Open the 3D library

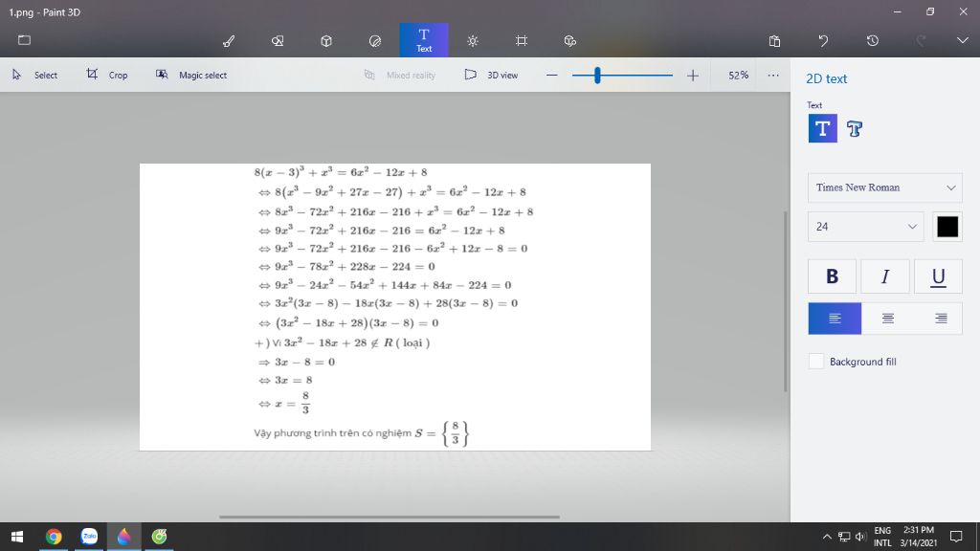[x=570, y=41]
